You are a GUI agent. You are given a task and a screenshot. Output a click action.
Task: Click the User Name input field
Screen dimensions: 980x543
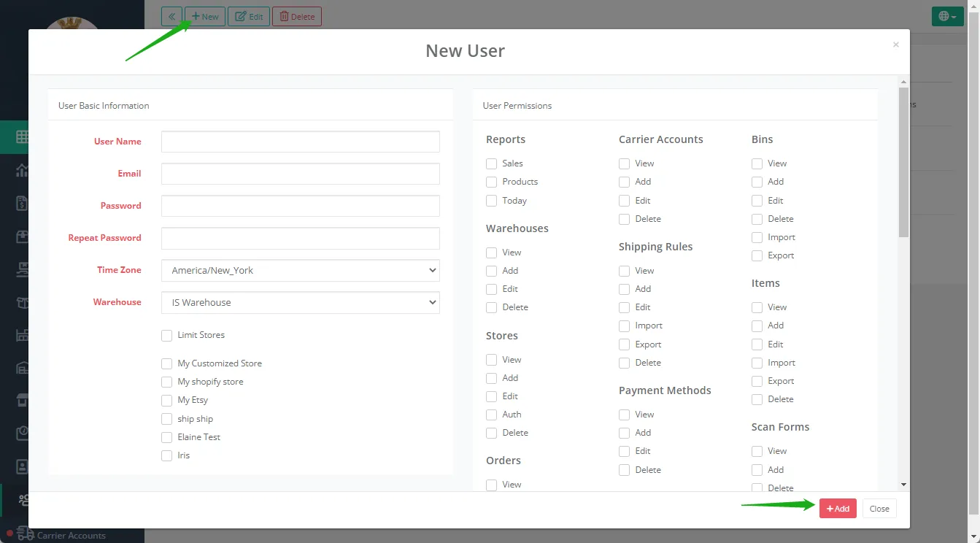[x=301, y=142]
